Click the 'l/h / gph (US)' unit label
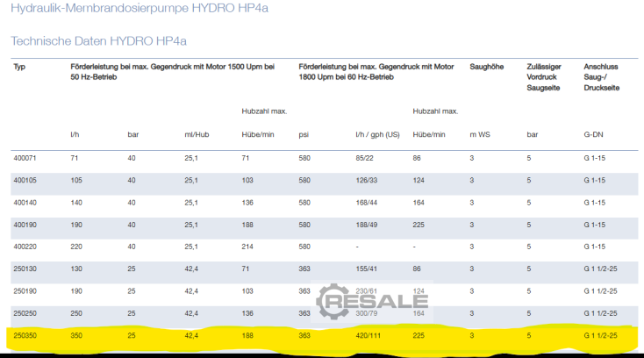The height and width of the screenshot is (358, 644). (x=377, y=134)
